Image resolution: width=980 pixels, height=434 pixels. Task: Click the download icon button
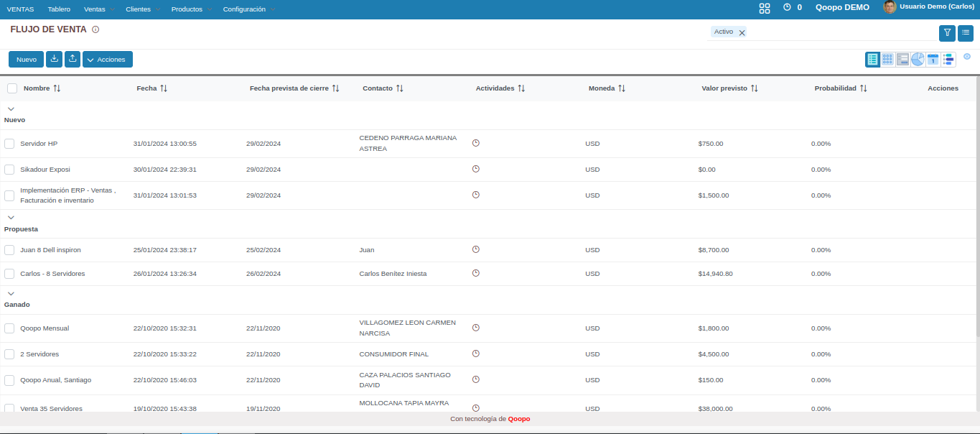[54, 59]
